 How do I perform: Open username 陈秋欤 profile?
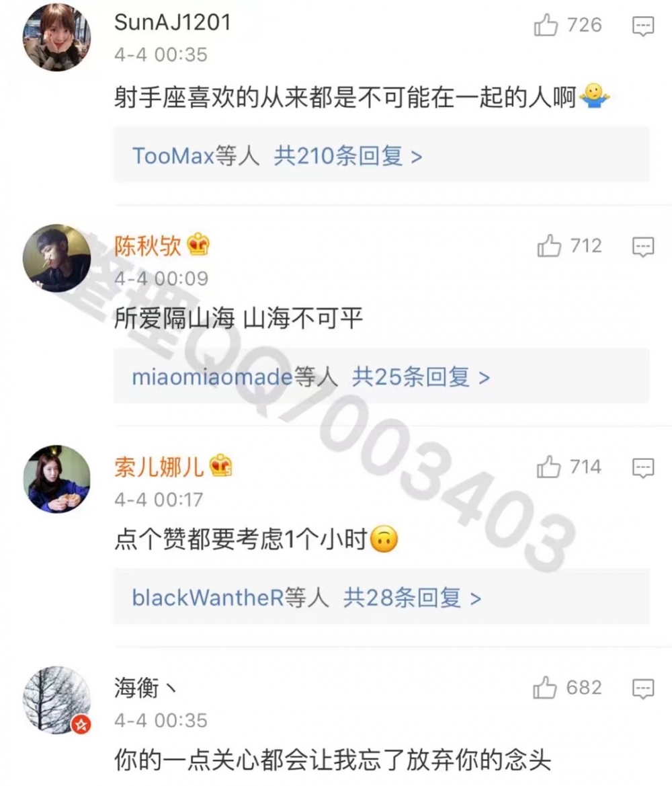click(x=147, y=245)
